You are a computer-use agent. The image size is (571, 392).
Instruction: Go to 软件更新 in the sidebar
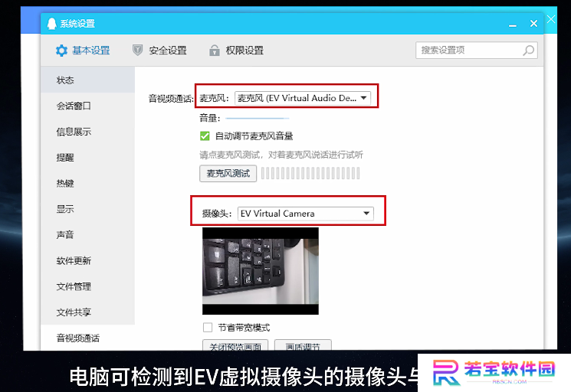(x=88, y=261)
